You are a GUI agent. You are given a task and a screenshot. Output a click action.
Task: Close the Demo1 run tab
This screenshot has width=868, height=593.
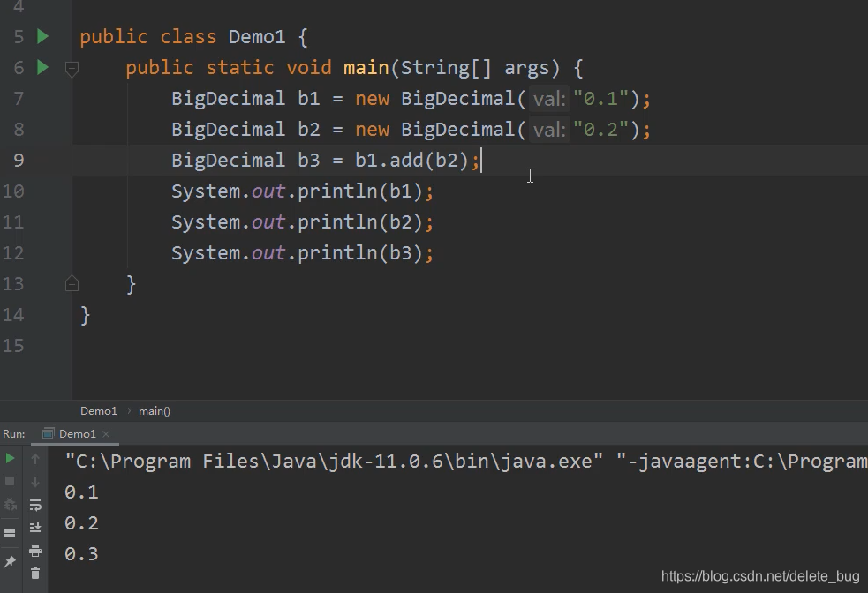pyautogui.click(x=106, y=434)
